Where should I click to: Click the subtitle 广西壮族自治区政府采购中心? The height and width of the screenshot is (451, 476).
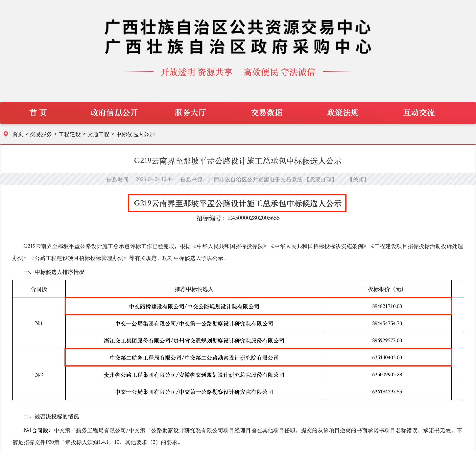pos(238,47)
